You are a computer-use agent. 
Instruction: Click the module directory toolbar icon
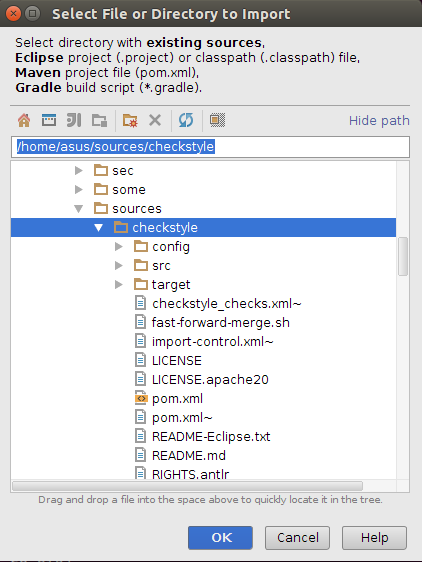(x=99, y=120)
